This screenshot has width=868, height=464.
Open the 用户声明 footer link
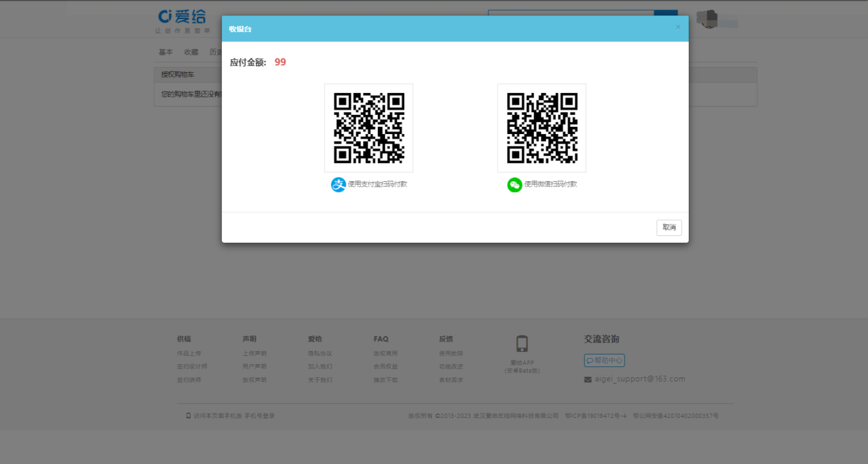[255, 367]
